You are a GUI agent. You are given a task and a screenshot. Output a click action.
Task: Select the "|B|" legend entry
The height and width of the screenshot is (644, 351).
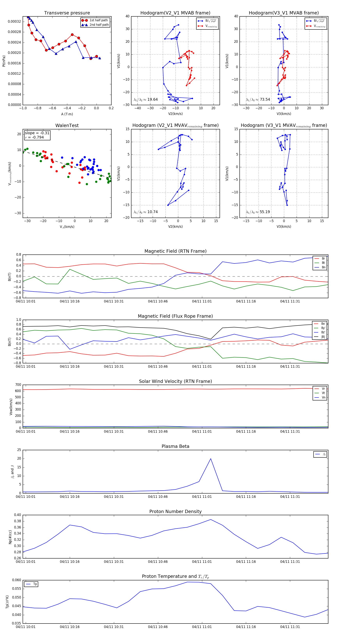point(320,337)
